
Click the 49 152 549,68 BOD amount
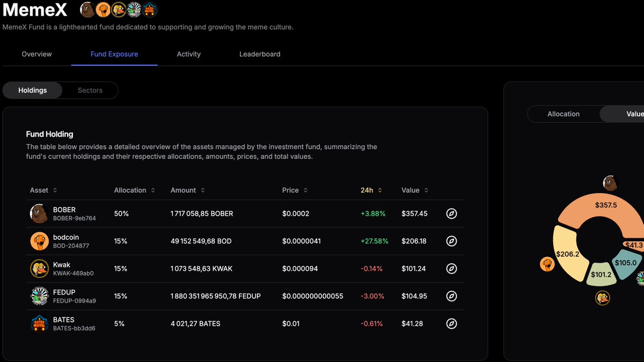(x=201, y=241)
